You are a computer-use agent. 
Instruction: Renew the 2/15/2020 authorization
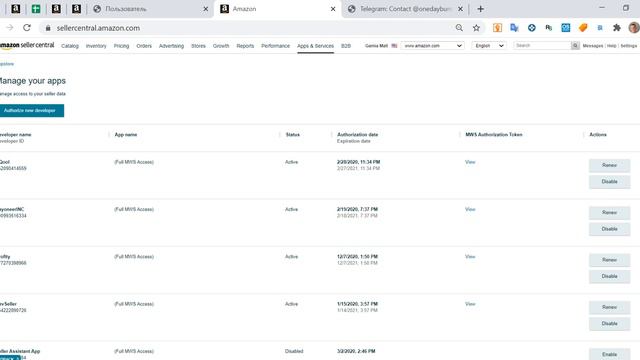click(x=609, y=213)
